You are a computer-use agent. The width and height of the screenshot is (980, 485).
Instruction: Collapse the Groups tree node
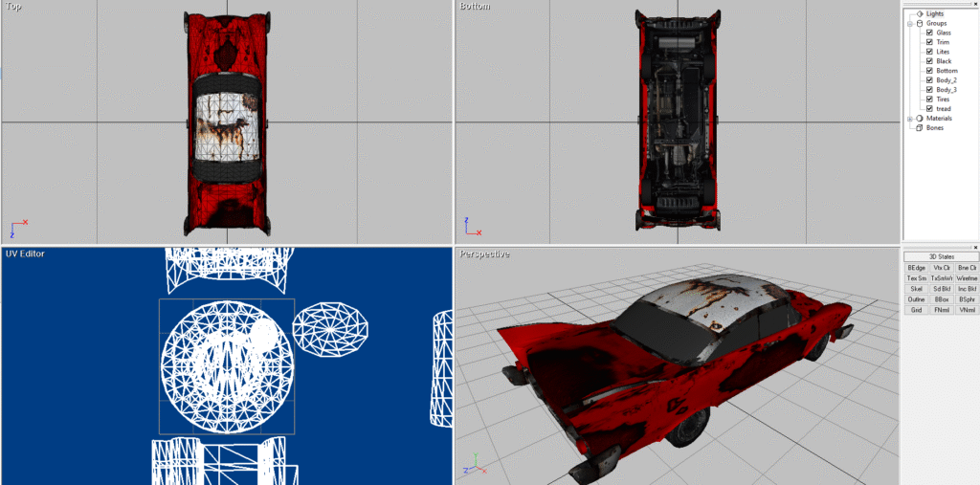(x=909, y=23)
